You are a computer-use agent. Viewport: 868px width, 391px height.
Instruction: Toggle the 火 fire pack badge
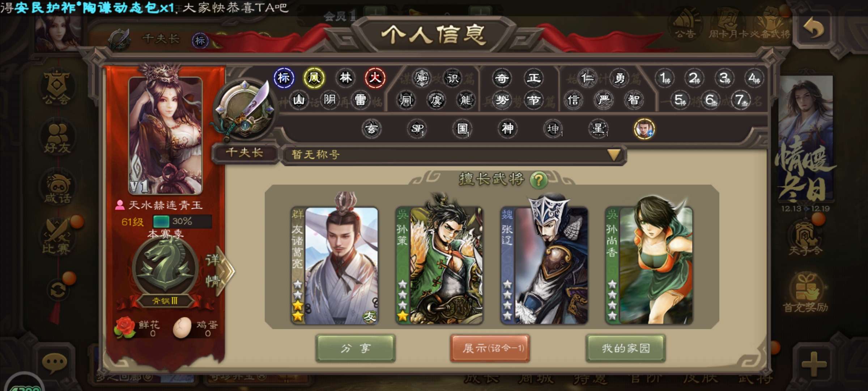pos(375,78)
